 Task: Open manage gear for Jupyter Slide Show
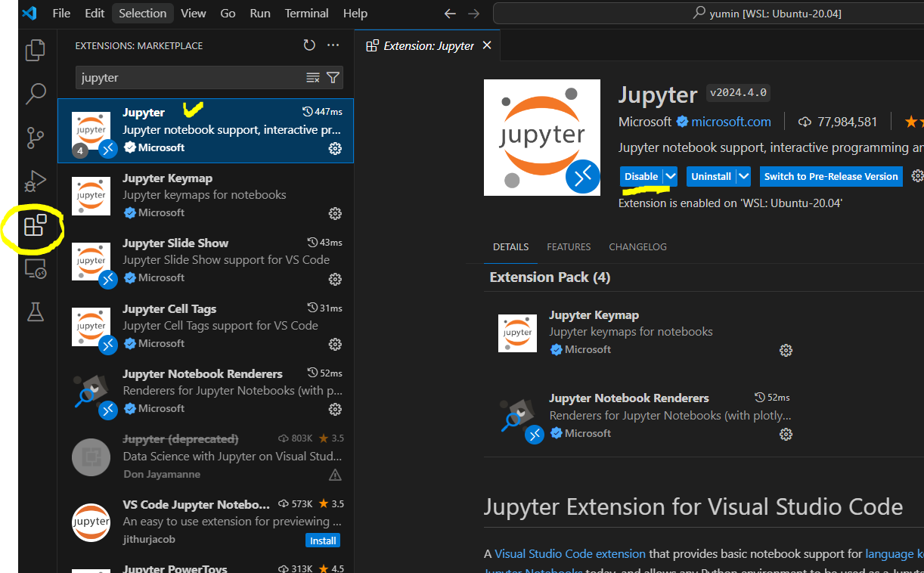coord(335,279)
